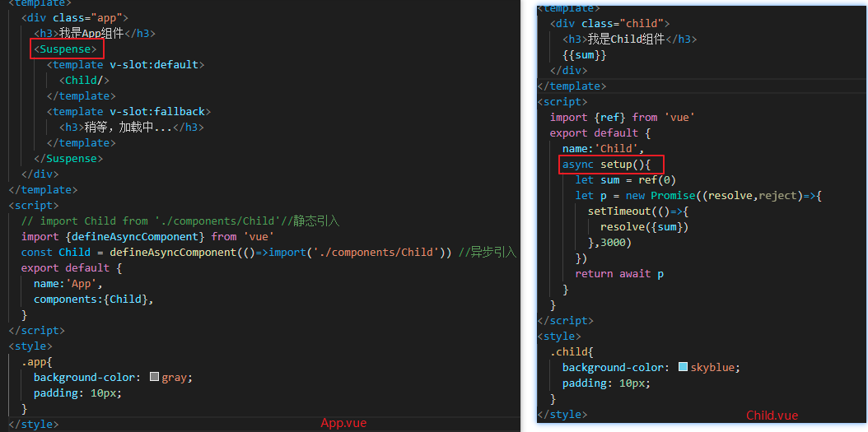The height and width of the screenshot is (432, 868).
Task: Click the template v-slot:fallback line
Action: tap(128, 112)
